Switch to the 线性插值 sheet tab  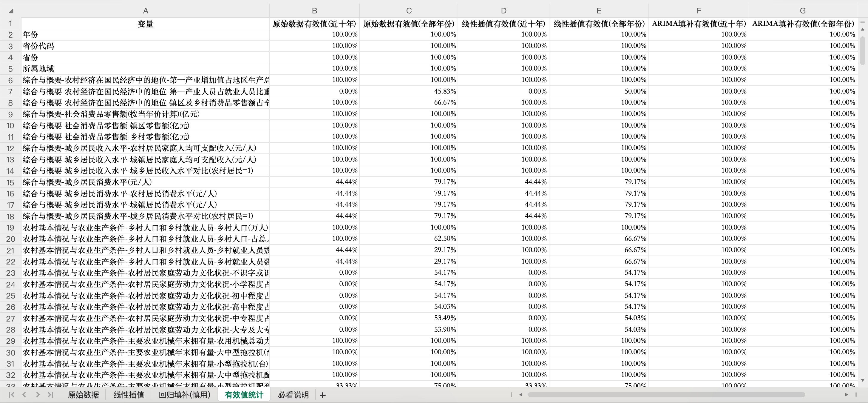tap(129, 395)
